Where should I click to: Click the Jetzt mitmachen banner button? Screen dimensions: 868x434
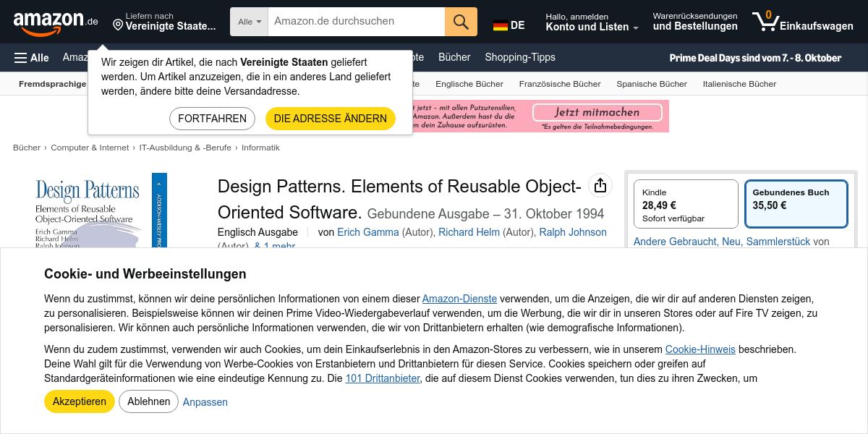pyautogui.click(x=597, y=113)
